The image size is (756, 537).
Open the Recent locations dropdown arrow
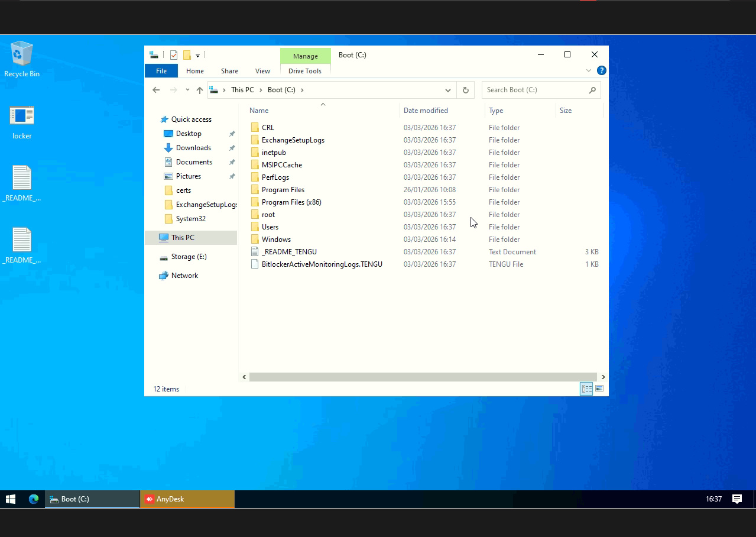[187, 90]
